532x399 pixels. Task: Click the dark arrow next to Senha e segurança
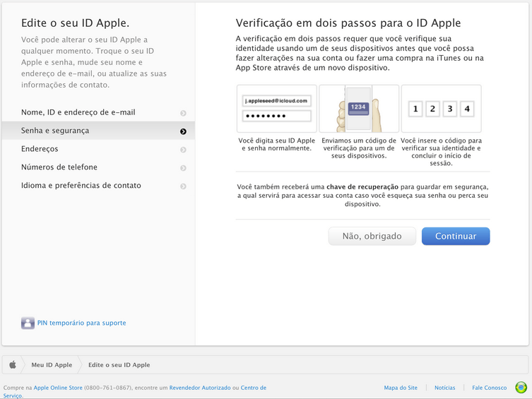[x=183, y=131]
